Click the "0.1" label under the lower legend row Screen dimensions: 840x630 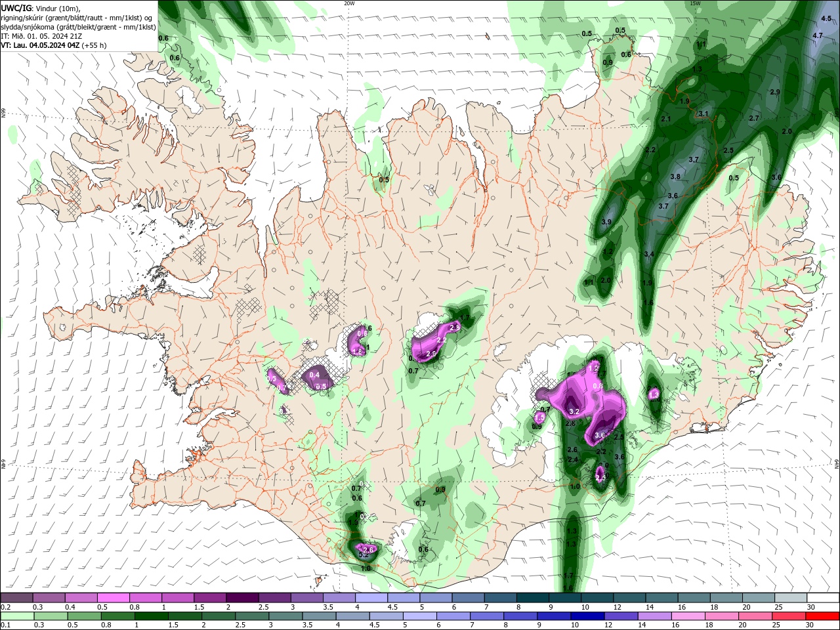tap(5, 625)
